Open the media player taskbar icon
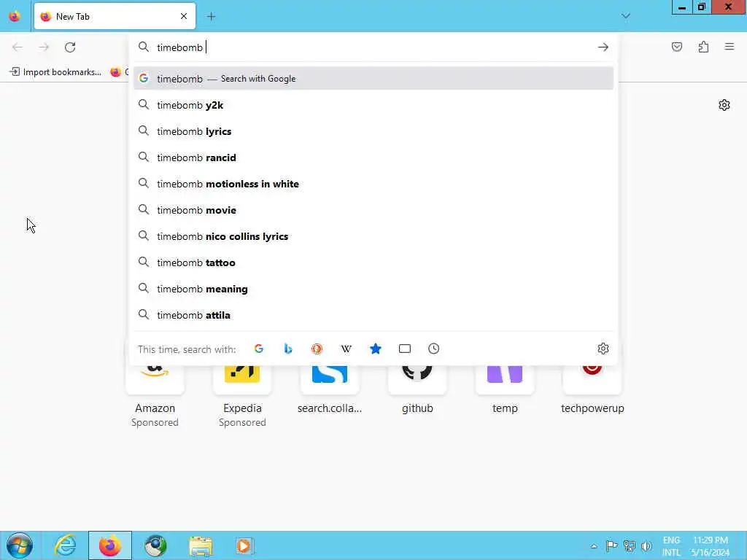The image size is (747, 560). coord(245,545)
